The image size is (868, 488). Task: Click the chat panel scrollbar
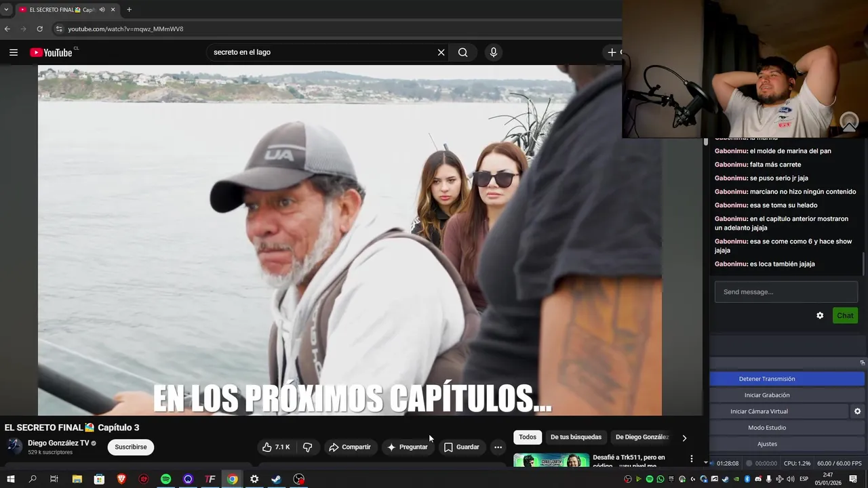click(x=863, y=262)
